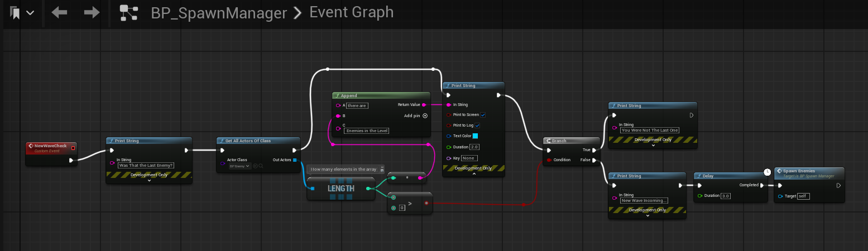The height and width of the screenshot is (251, 868).
Task: Click the Branch True output pin
Action: pyautogui.click(x=594, y=150)
